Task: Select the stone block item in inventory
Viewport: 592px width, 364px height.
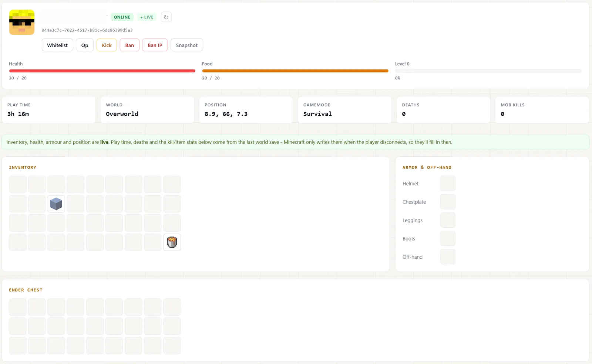Action: 56,204
